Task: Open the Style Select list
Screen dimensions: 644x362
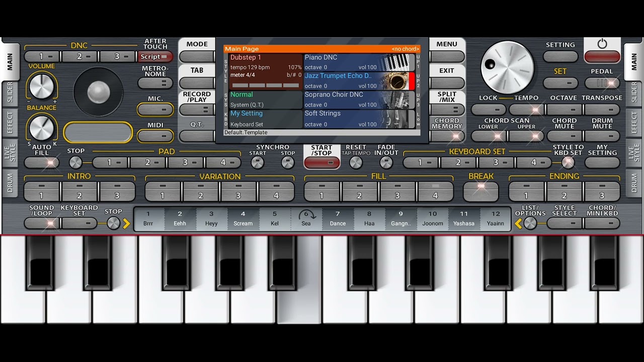Action: [x=564, y=223]
